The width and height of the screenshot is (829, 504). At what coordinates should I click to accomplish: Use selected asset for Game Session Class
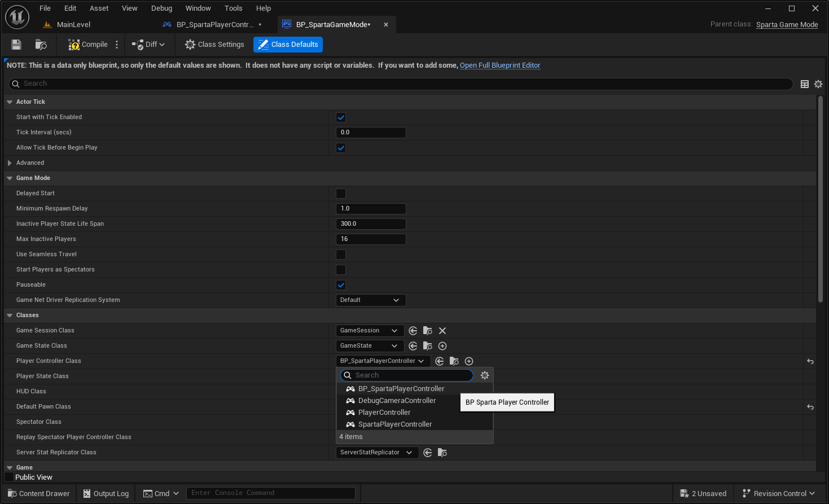413,331
